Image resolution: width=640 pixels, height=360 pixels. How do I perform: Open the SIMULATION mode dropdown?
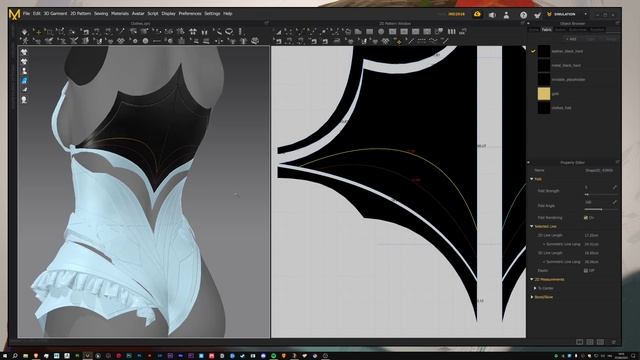pos(567,14)
